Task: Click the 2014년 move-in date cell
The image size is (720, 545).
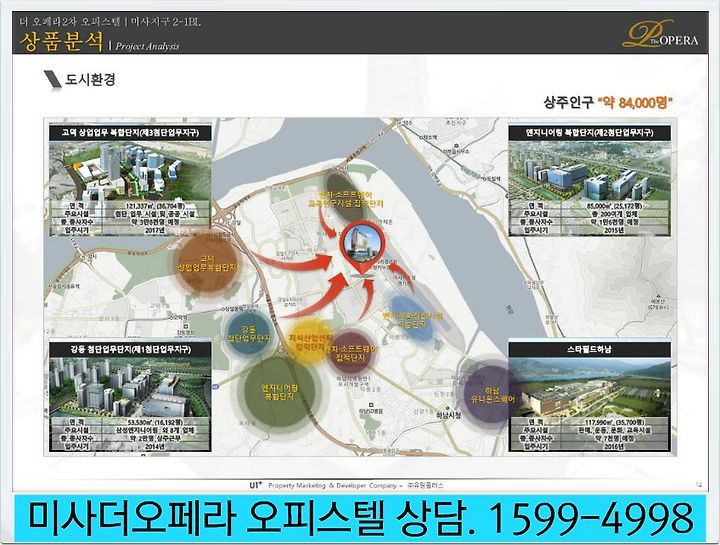Action: 154,446
